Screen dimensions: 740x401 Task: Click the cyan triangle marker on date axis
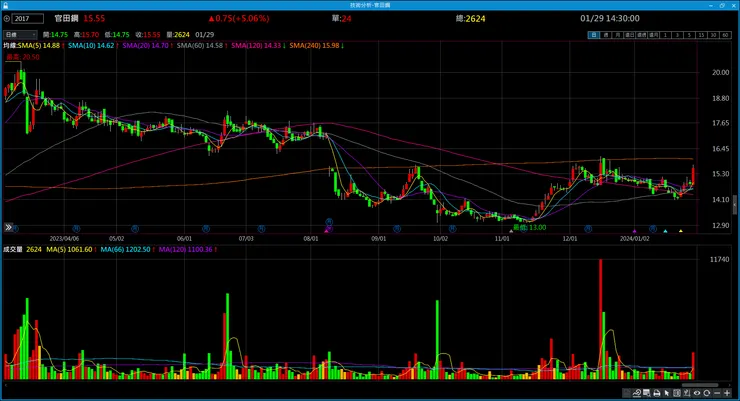coord(665,231)
